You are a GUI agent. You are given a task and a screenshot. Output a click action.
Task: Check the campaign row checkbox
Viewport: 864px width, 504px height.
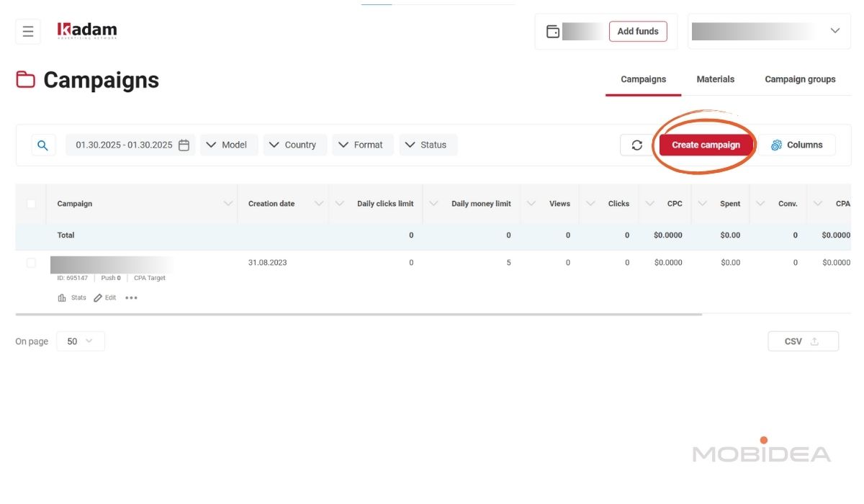tap(31, 263)
